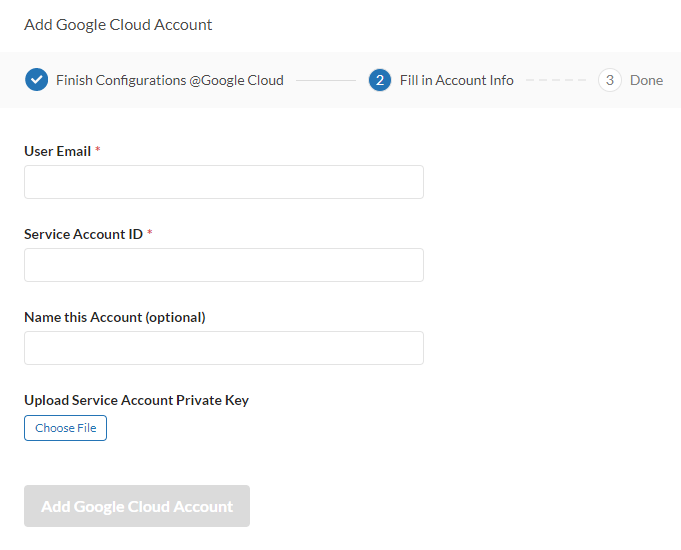Image resolution: width=681 pixels, height=550 pixels.
Task: Click the Name this Account (optional) label
Action: coord(115,317)
